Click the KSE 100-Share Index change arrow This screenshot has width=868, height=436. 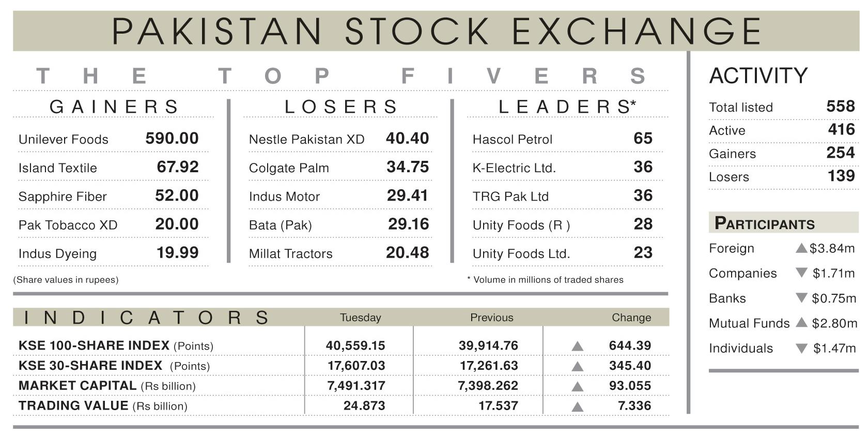(578, 346)
